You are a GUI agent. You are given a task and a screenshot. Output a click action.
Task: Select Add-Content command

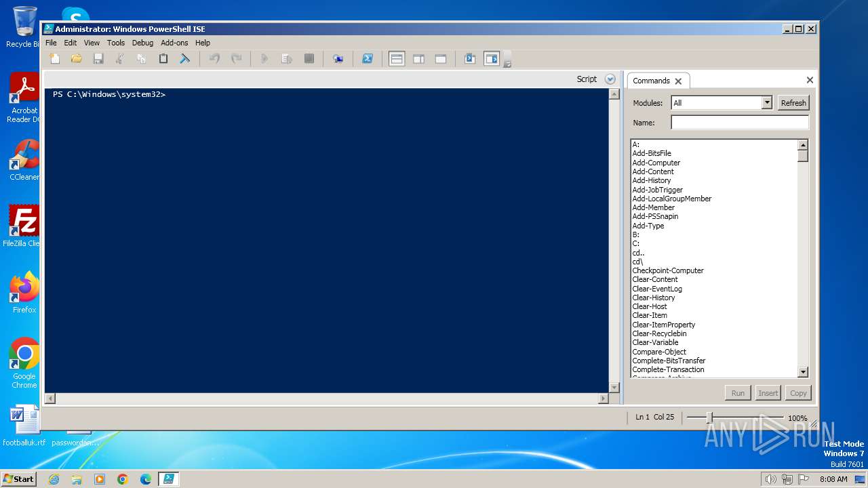click(x=653, y=171)
